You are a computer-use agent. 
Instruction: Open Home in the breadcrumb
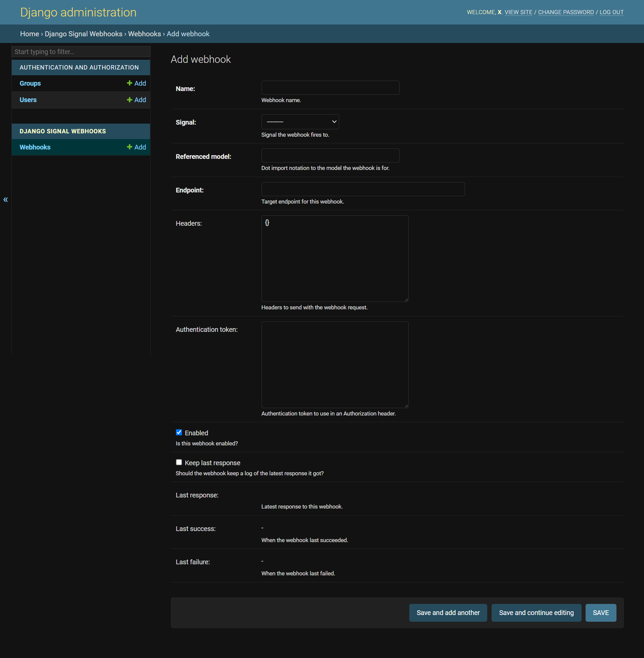[30, 34]
